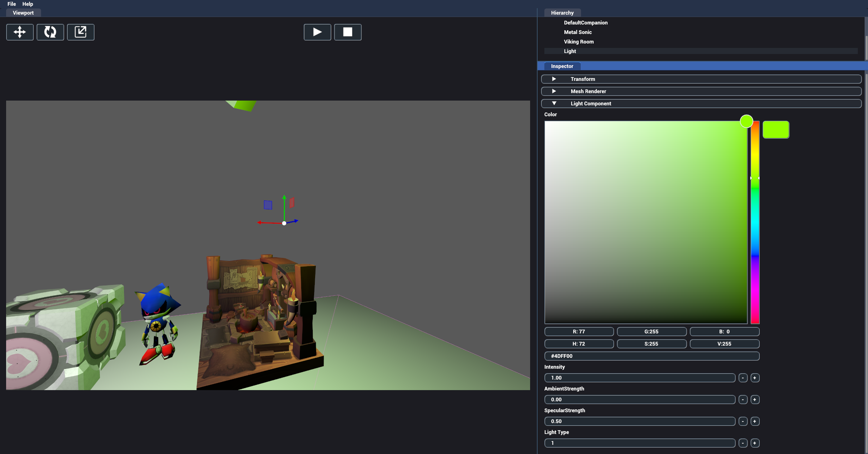Viewport: 868px width, 454px height.
Task: Open the Help menu
Action: pyautogui.click(x=28, y=4)
